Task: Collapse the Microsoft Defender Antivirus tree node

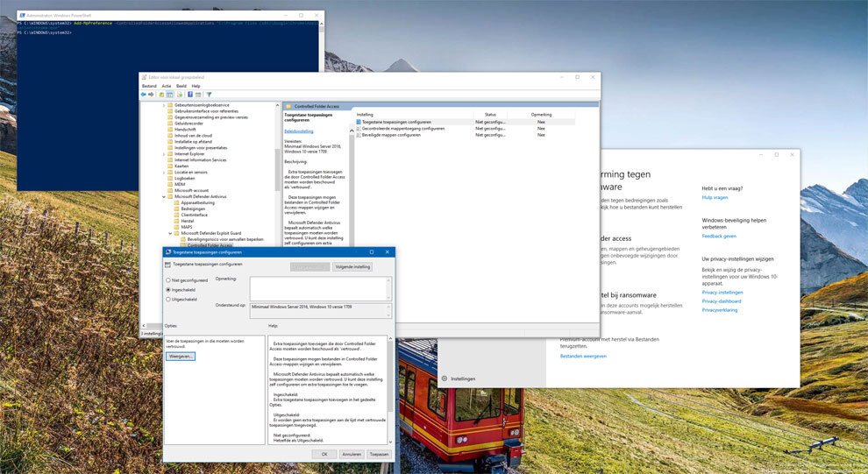Action: click(x=164, y=196)
